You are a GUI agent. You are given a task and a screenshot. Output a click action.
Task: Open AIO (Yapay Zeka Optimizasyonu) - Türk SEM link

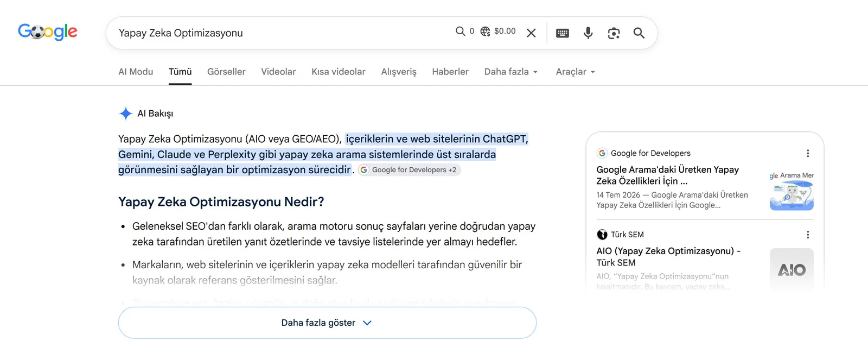click(x=668, y=257)
